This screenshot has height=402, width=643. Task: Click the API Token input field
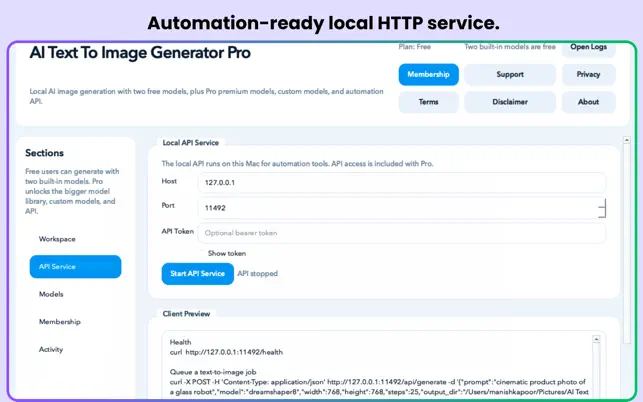pos(401,233)
